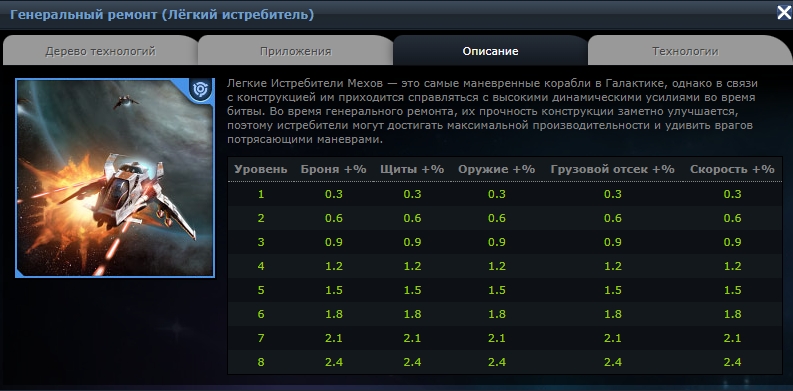
Task: Open the Дерево технологий tab
Action: [101, 52]
